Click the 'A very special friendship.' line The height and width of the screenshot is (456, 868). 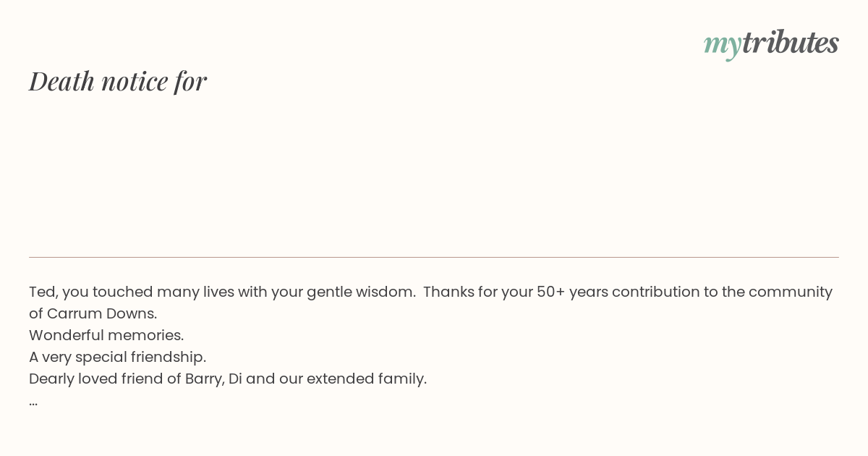118,357
